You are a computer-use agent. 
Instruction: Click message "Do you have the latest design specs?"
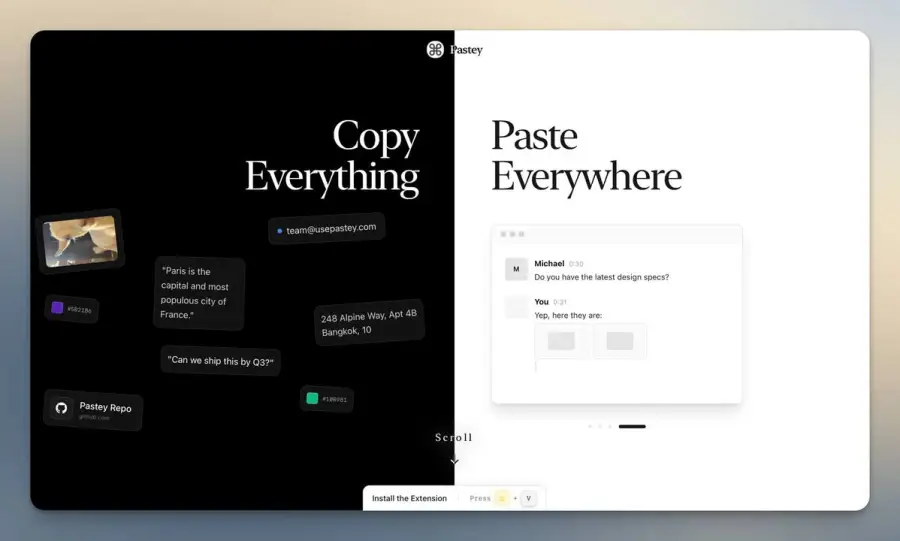(x=602, y=277)
